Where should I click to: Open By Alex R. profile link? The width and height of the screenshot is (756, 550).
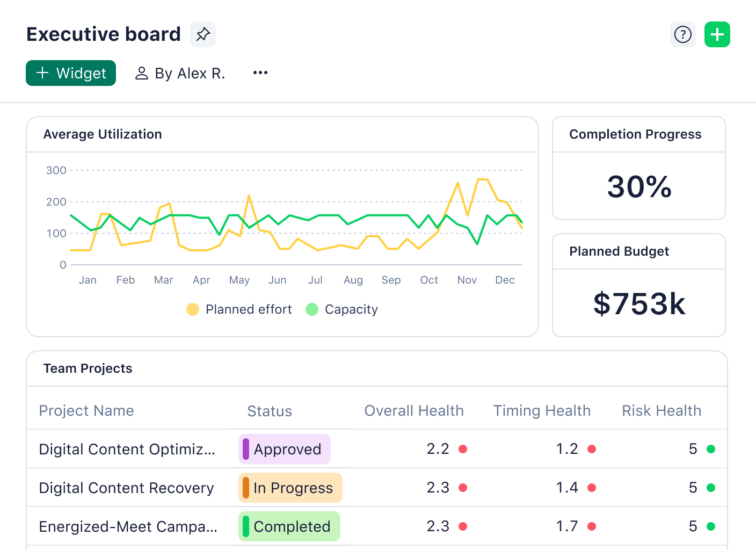(190, 73)
